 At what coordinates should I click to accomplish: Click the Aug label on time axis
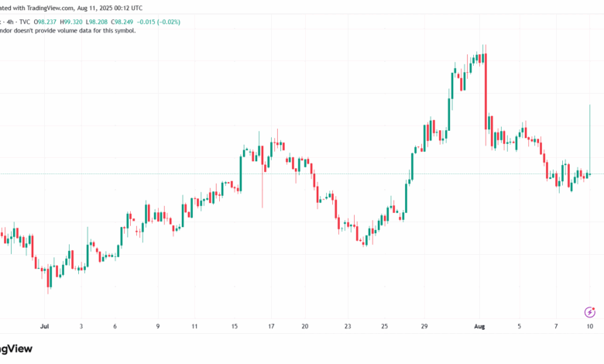click(x=479, y=326)
